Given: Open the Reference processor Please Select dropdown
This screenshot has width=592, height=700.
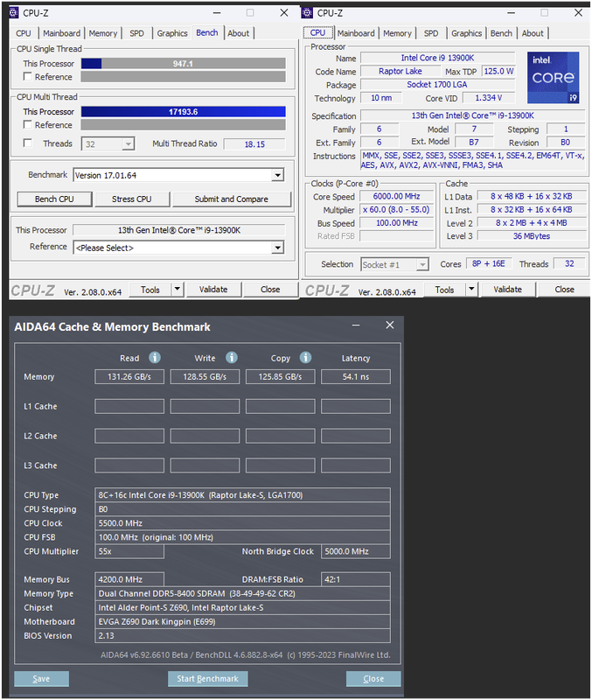Looking at the screenshot, I should point(178,248).
